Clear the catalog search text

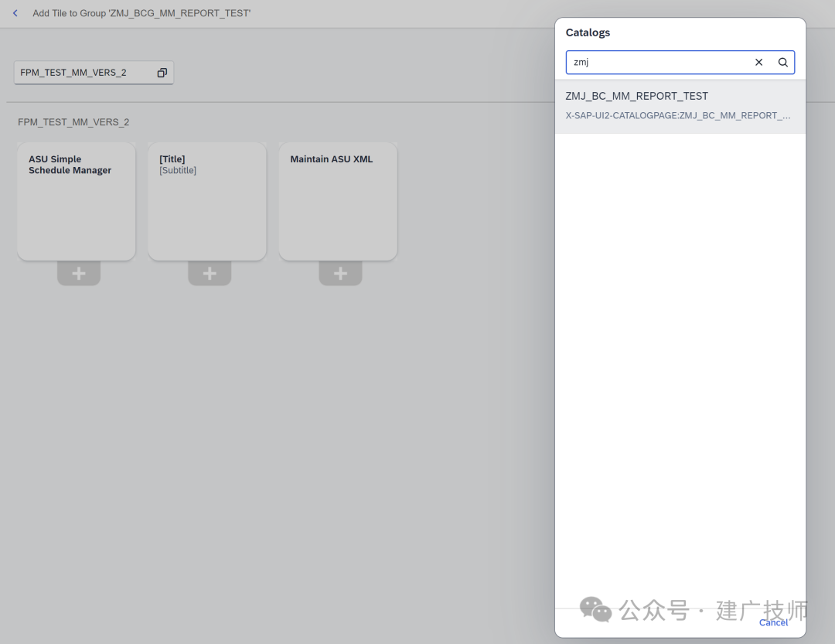pos(759,63)
